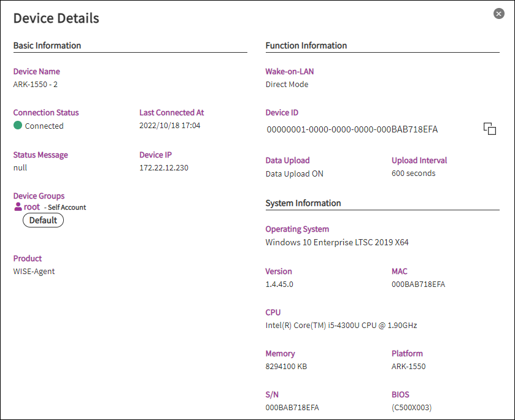Click the version number 1.4.45.0

[x=279, y=284]
